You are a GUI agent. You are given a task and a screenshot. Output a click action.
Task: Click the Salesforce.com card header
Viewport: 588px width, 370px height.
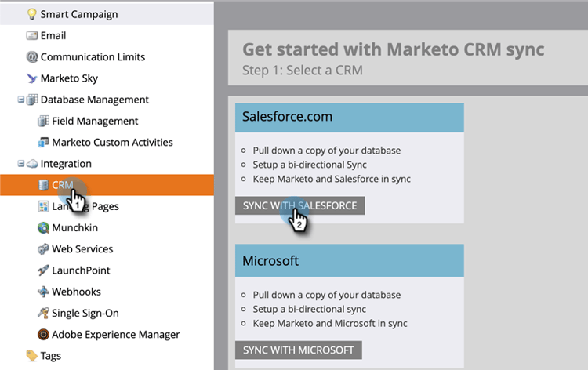pos(349,117)
